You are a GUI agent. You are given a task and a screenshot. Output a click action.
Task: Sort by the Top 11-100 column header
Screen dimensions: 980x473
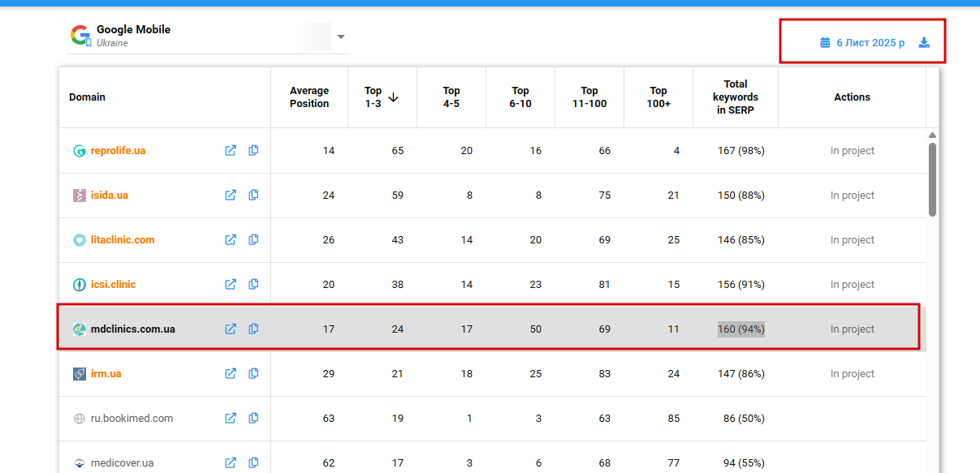click(x=589, y=97)
